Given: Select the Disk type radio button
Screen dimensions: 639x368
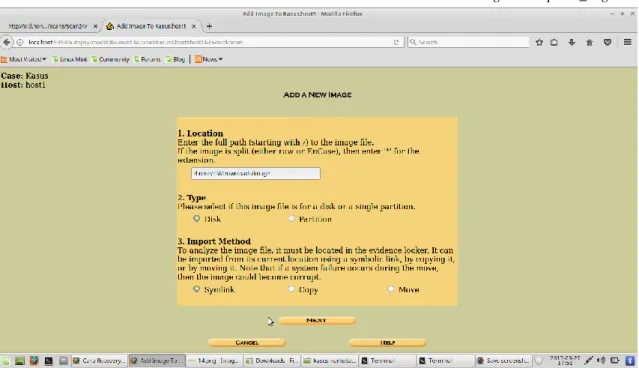Looking at the screenshot, I should coord(196,218).
